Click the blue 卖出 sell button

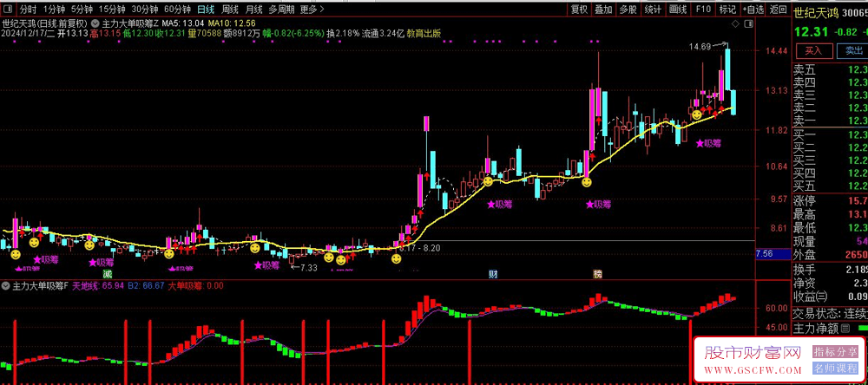pyautogui.click(x=852, y=51)
